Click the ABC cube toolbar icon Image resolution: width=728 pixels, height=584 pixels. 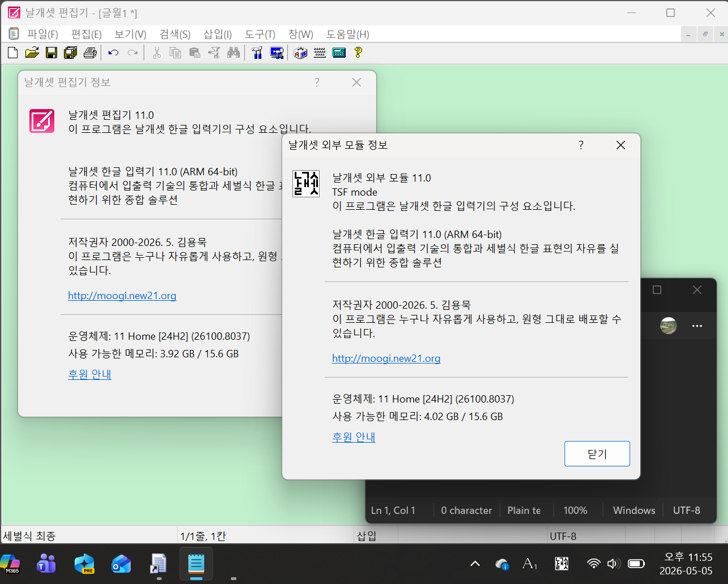pos(300,53)
